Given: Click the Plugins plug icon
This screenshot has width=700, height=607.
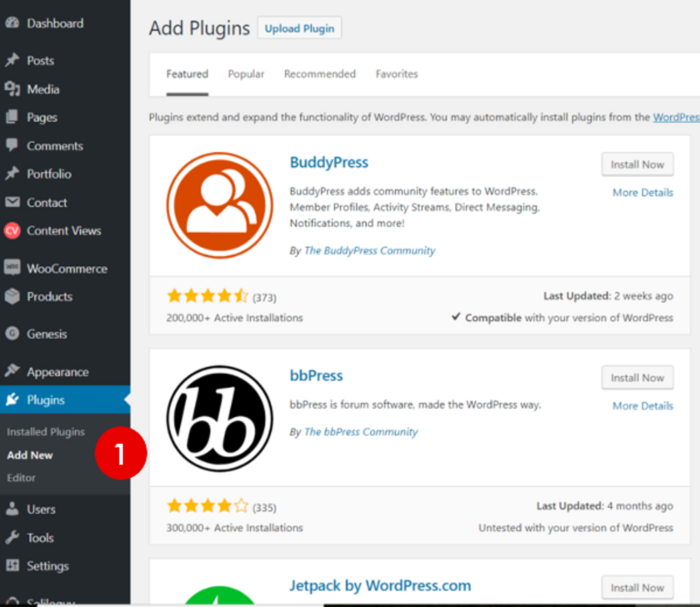Looking at the screenshot, I should click(x=13, y=399).
